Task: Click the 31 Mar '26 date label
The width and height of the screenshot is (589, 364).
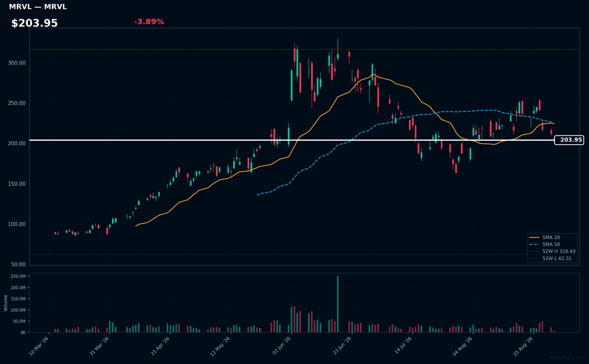Action: tap(100, 346)
